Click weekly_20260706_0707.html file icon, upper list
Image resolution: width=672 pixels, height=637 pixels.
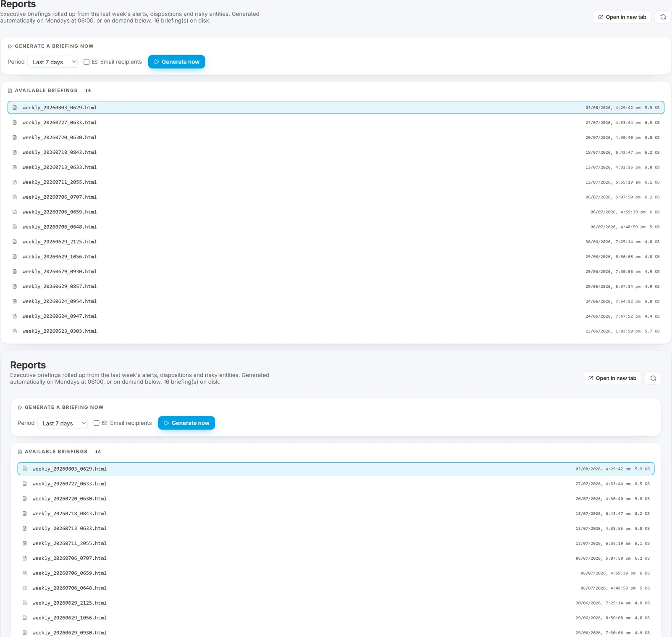click(x=15, y=197)
